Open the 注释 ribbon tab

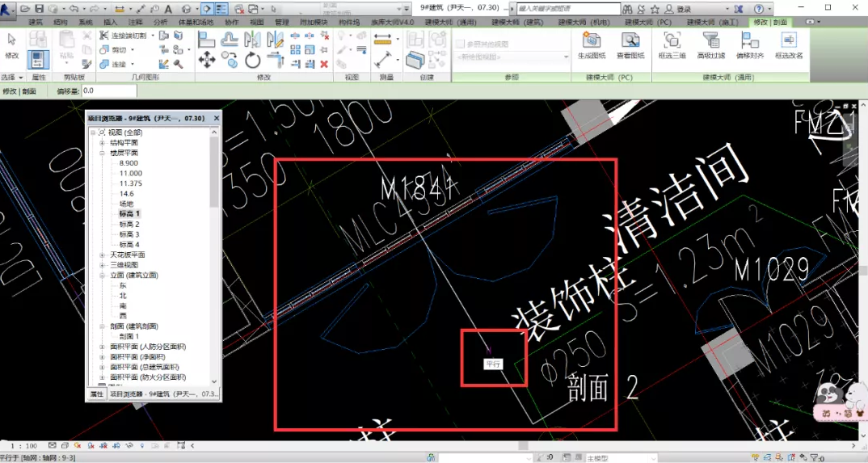(135, 22)
